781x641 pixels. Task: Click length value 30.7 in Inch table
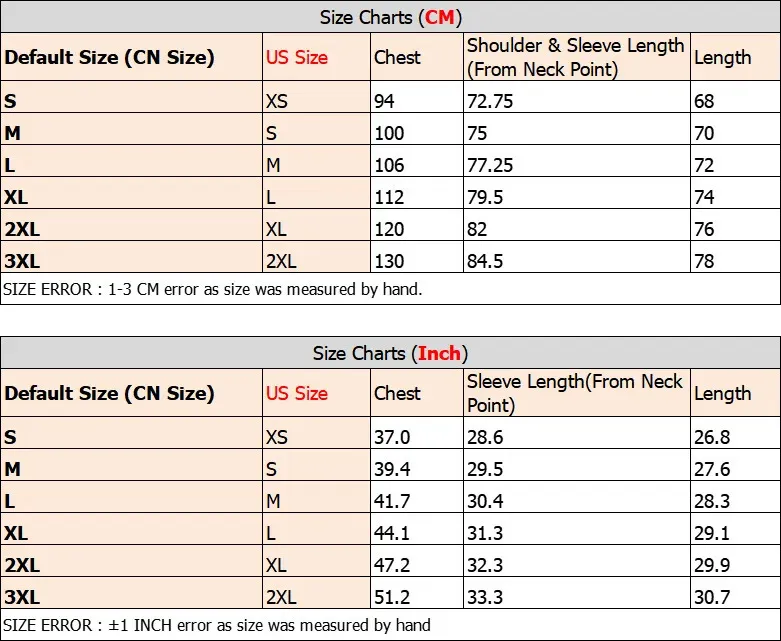click(712, 597)
